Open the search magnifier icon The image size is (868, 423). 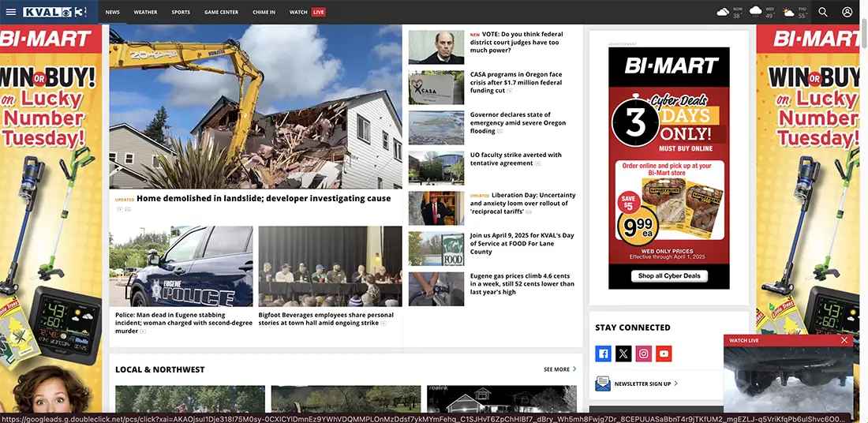(x=823, y=12)
